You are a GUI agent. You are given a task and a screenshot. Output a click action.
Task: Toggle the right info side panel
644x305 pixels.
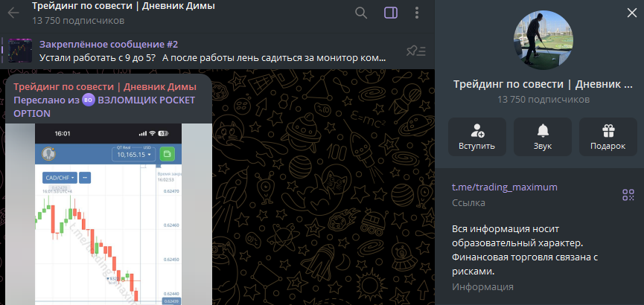[391, 13]
